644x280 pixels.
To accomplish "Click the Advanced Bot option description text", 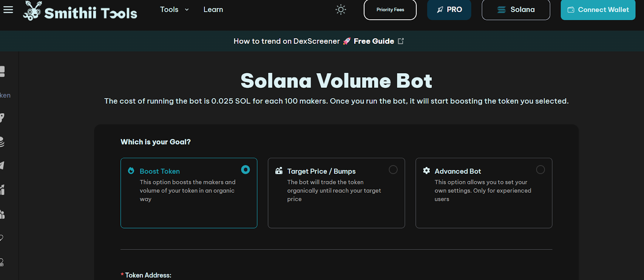I will [x=483, y=191].
